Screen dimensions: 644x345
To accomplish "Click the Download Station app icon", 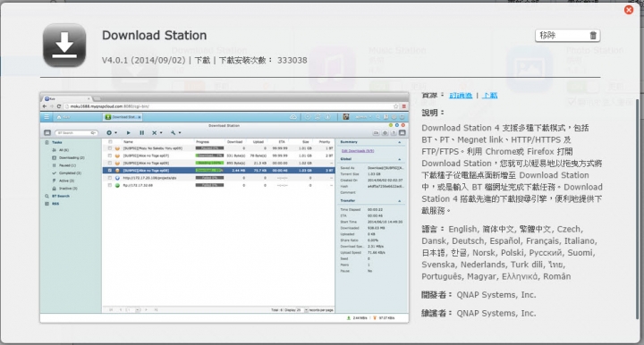I will click(x=64, y=45).
